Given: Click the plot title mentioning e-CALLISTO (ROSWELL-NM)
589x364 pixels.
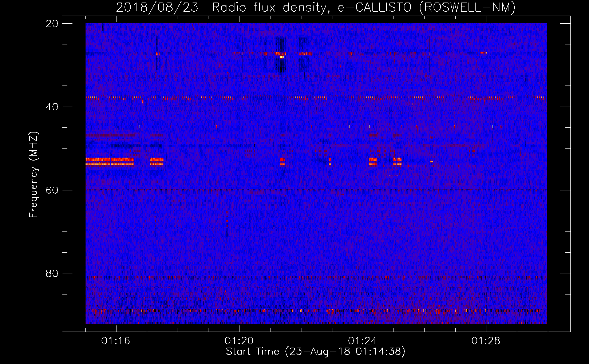Looking at the screenshot, I should pyautogui.click(x=316, y=7).
